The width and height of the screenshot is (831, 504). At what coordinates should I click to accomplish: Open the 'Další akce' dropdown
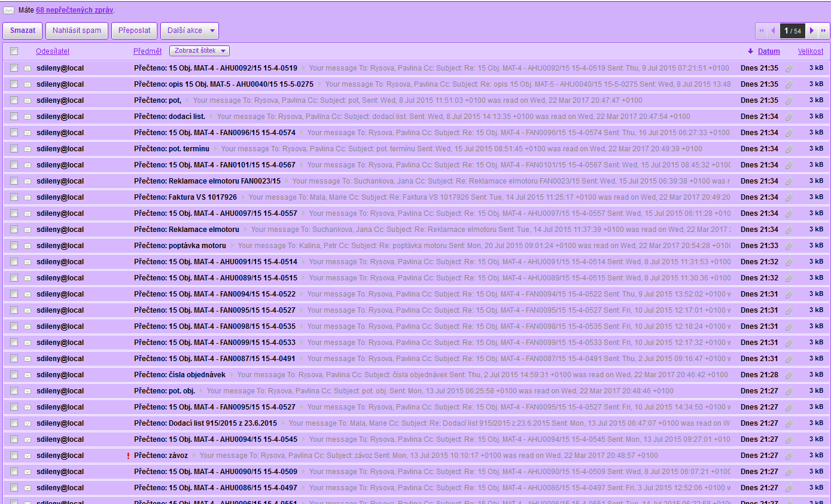click(189, 30)
